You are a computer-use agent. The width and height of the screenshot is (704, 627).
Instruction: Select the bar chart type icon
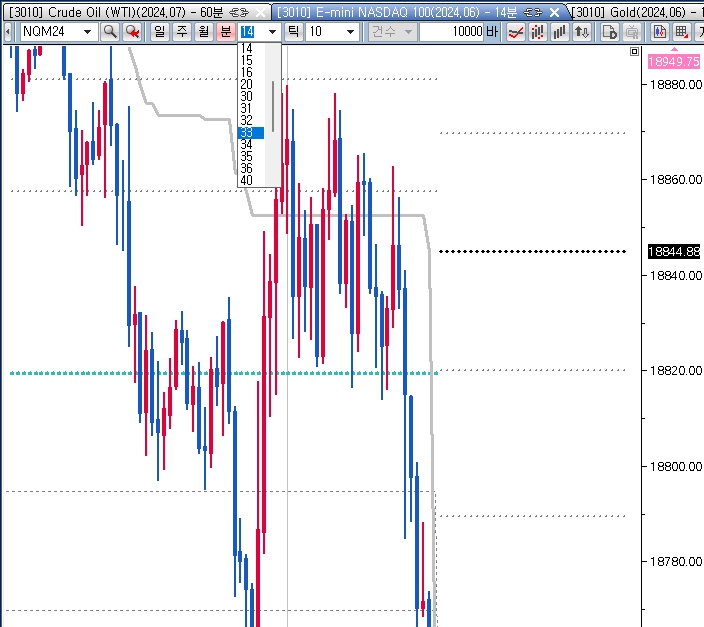[x=560, y=32]
